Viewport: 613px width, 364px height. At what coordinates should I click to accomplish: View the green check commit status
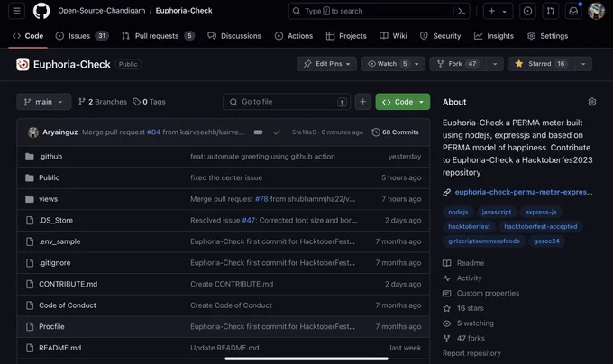coord(277,132)
